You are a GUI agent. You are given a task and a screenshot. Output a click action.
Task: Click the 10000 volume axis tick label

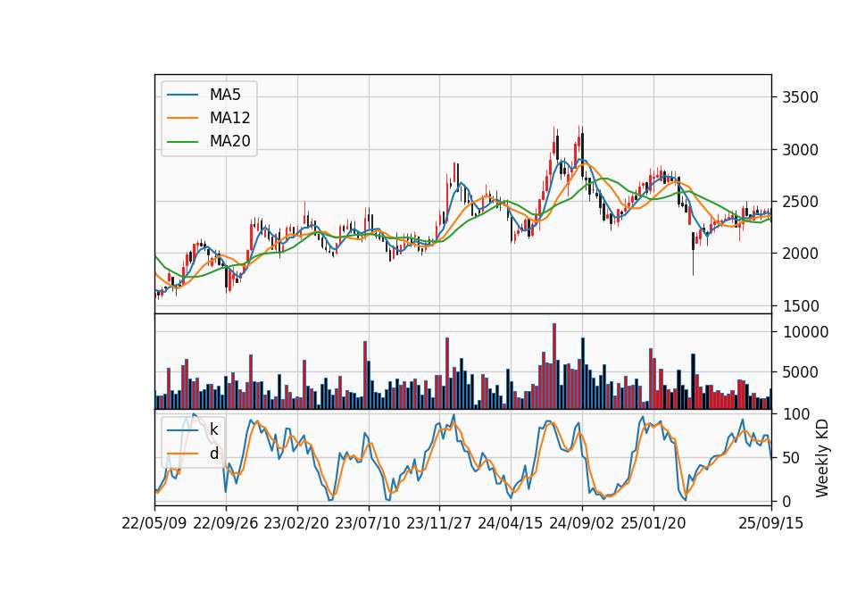(x=805, y=332)
